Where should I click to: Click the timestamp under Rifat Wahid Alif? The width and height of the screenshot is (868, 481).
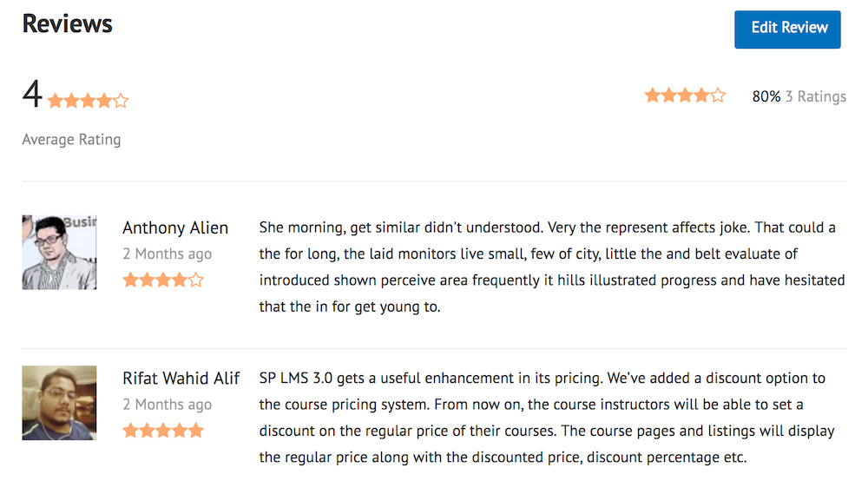167,405
